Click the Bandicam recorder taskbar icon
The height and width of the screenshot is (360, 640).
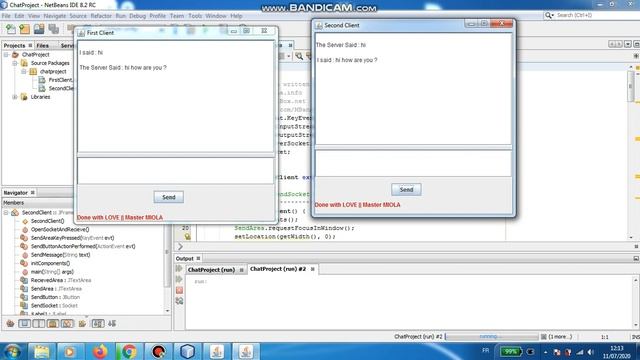(x=158, y=351)
